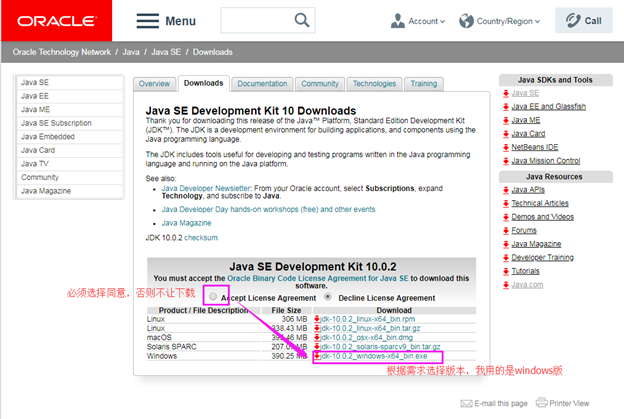The image size is (624, 419).
Task: Open the JDK 10.0.2 checksum link
Action: click(201, 238)
